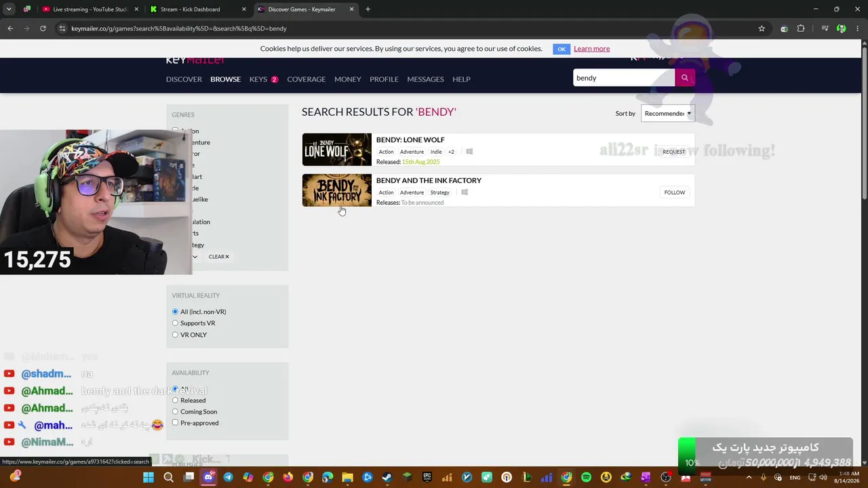Click the Windows platform icon for Ink Factory
Screen dimensions: 868x488
pyautogui.click(x=465, y=192)
